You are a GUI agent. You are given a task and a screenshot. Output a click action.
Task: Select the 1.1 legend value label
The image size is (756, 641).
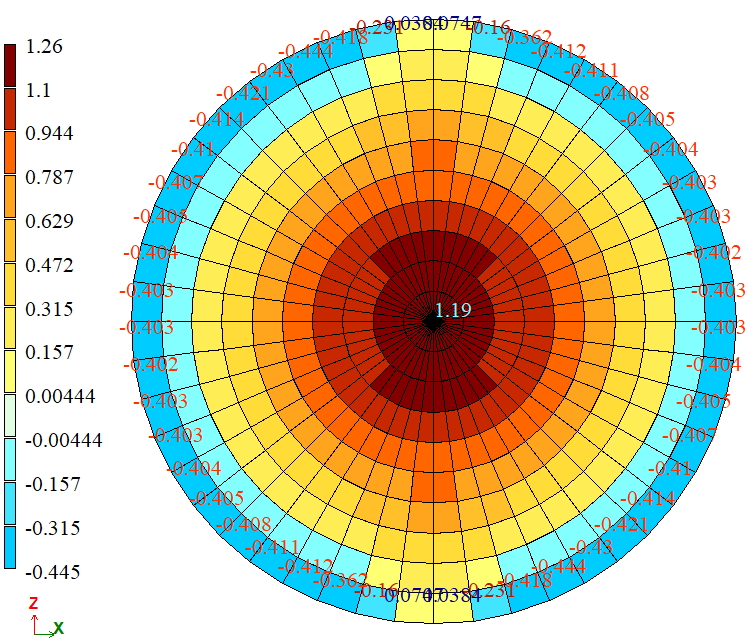(x=40, y=90)
